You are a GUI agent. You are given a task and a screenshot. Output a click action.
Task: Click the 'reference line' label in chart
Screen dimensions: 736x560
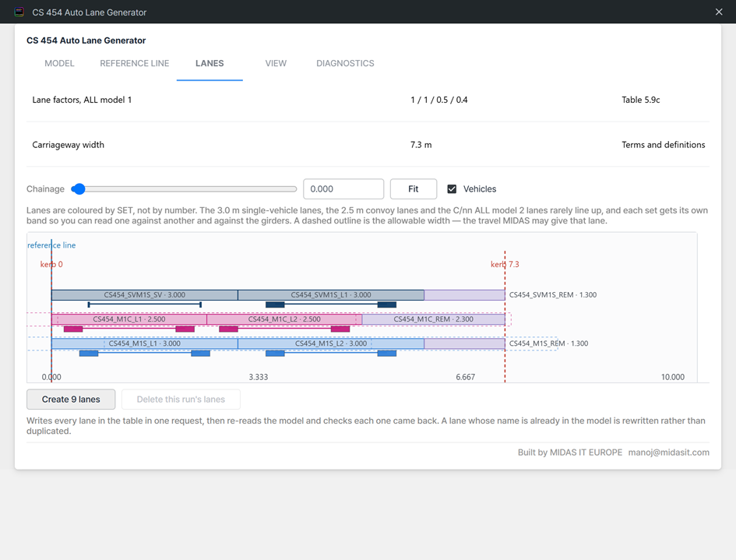point(51,245)
